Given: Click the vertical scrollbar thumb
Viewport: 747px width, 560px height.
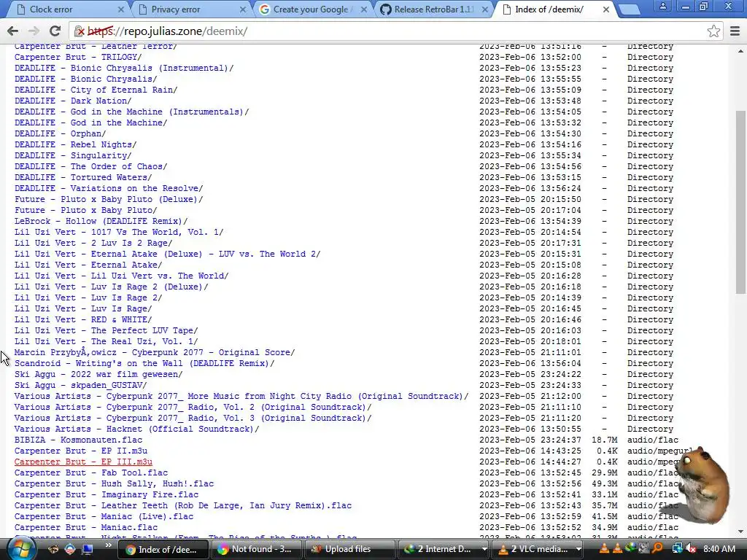Looking at the screenshot, I should tap(740, 202).
